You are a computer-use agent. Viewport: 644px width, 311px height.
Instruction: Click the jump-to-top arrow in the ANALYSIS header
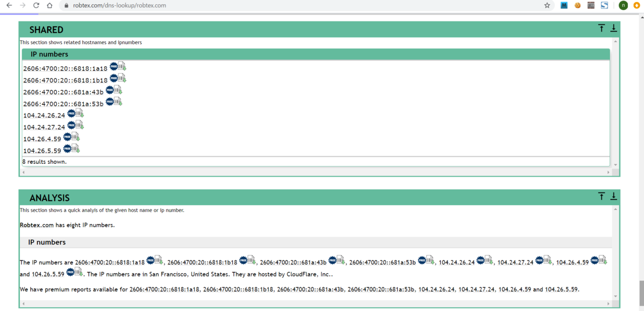[x=601, y=196]
